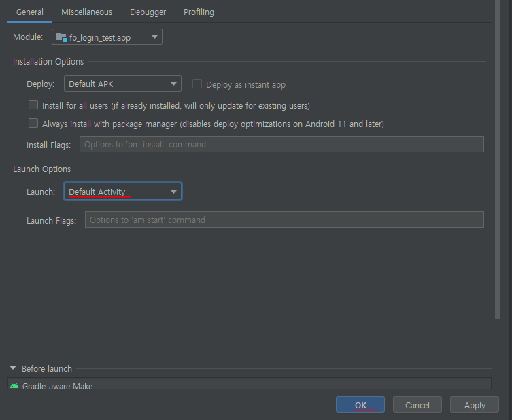Image resolution: width=512 pixels, height=420 pixels.
Task: Click the Cancel button
Action: pos(417,404)
